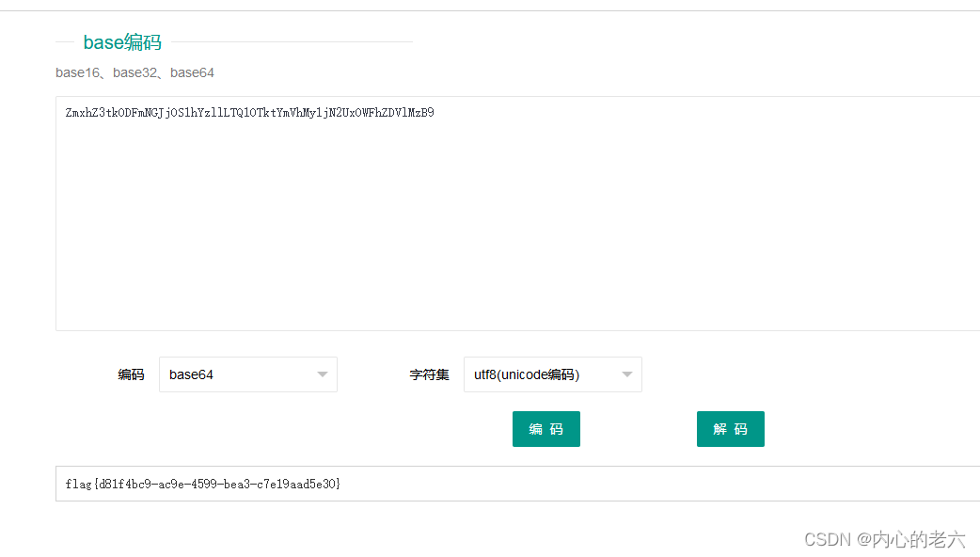Open the base64 encoding dropdown arrow
This screenshot has width=980, height=557.
(323, 374)
